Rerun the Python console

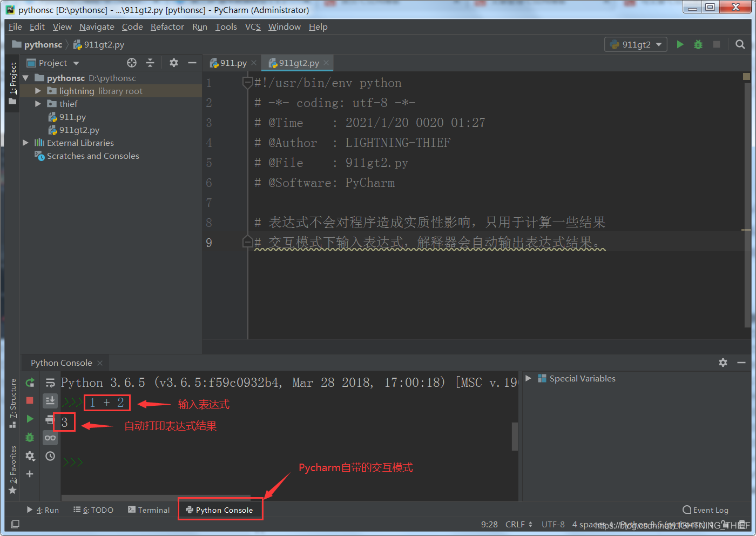30,383
